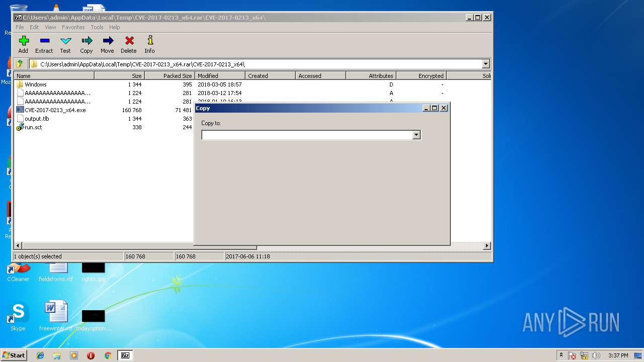Open the File menu
Image resolution: width=644 pixels, height=362 pixels.
(x=20, y=27)
